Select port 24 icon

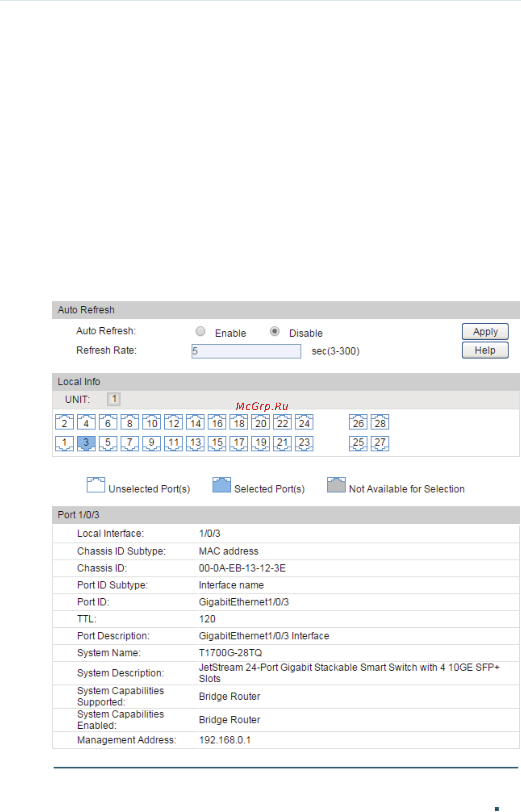(x=304, y=422)
